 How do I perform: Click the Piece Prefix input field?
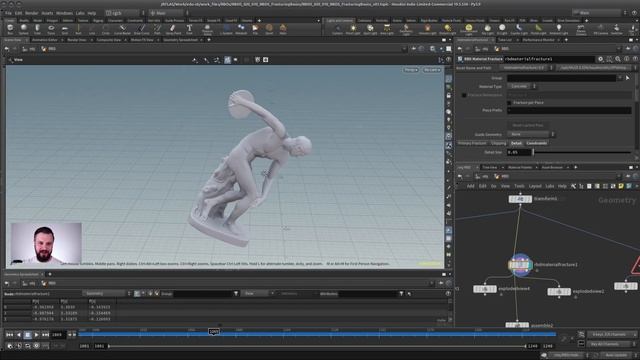[x=569, y=111]
